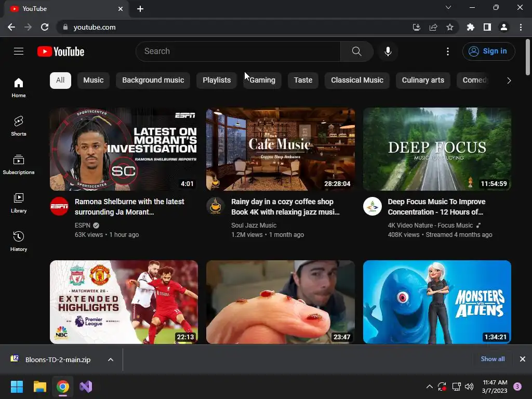This screenshot has height=399, width=532.
Task: Open the YouTube hamburger guide menu
Action: tap(19, 51)
